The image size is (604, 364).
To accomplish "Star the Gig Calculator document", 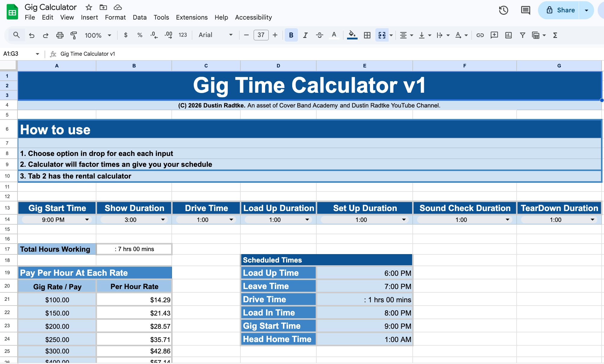I will [x=89, y=7].
